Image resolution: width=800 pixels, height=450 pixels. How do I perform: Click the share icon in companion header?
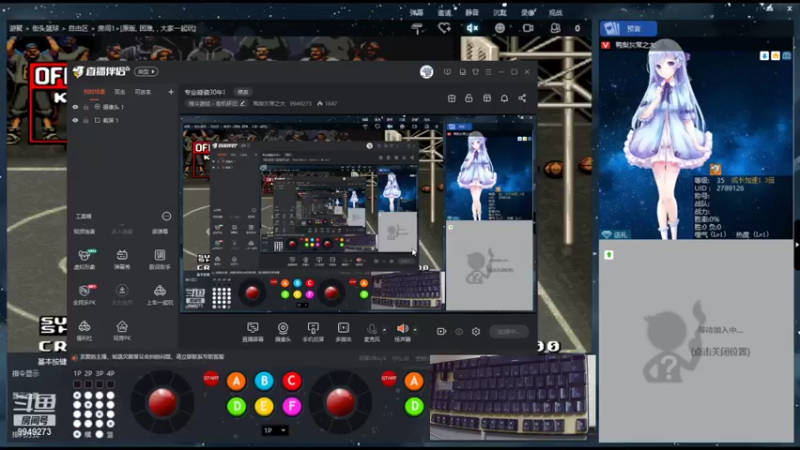pos(522,98)
